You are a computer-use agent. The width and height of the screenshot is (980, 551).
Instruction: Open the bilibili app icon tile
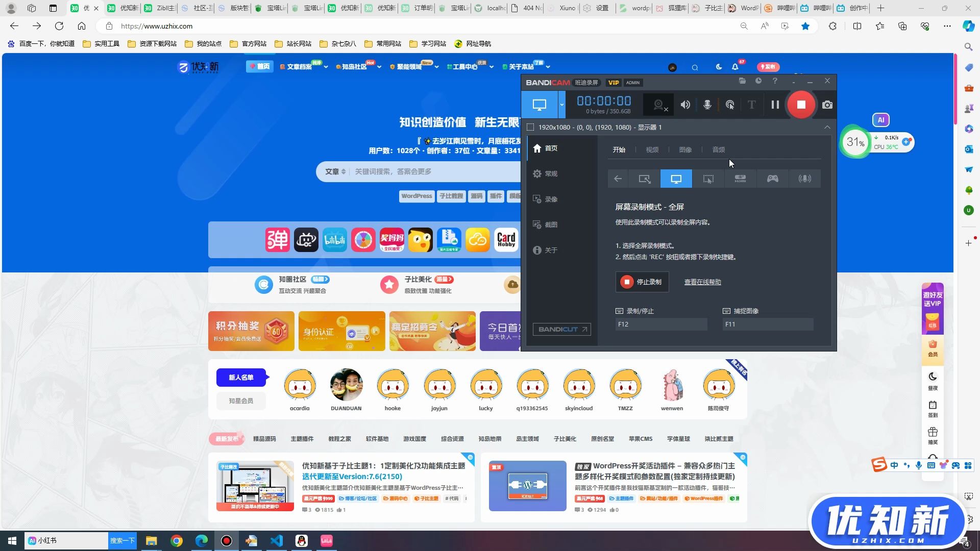click(335, 240)
